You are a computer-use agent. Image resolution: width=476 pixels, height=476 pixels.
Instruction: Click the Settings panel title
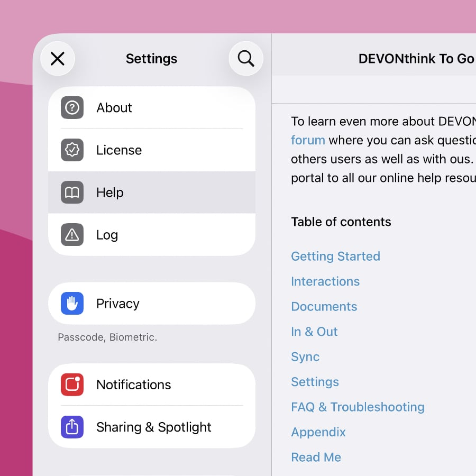click(151, 59)
